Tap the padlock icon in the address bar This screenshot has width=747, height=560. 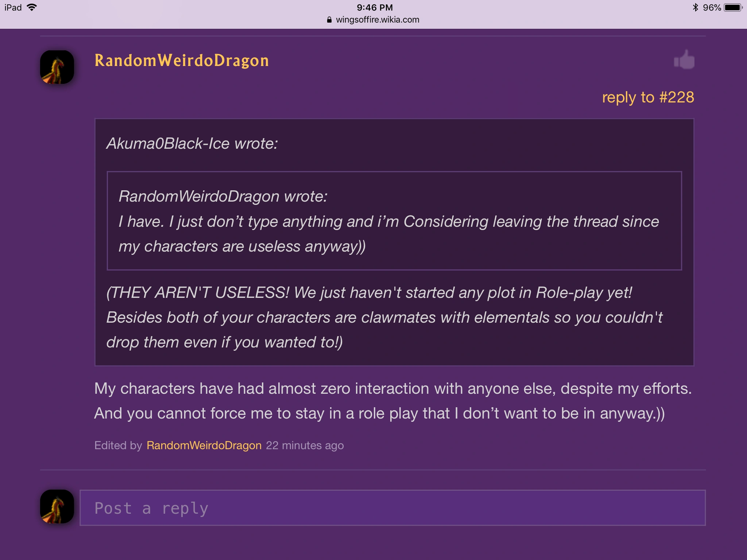point(329,20)
